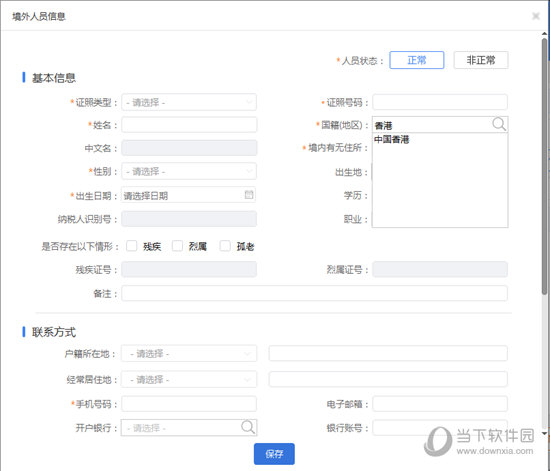Focus the 姓名 input field
Image resolution: width=550 pixels, height=471 pixels.
pyautogui.click(x=189, y=125)
